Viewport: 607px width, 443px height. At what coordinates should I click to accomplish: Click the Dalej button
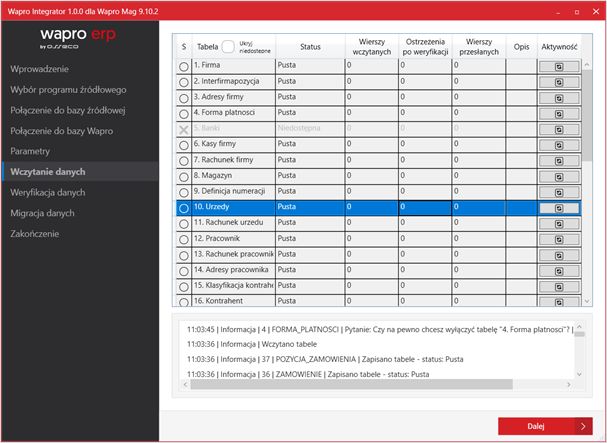coord(535,426)
